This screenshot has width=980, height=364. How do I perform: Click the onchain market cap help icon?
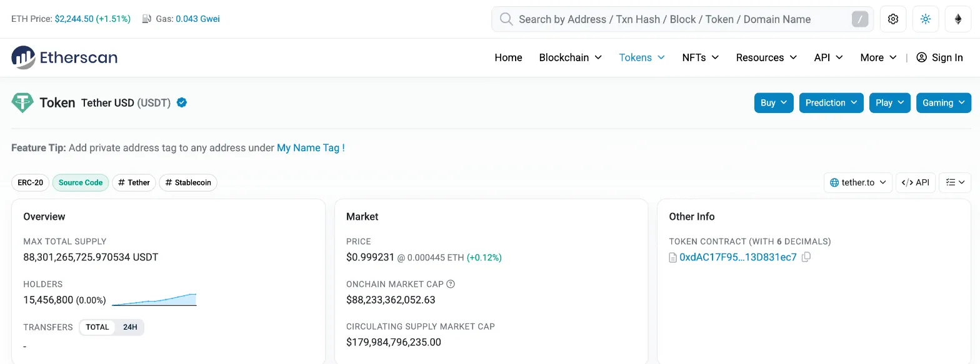coord(451,284)
